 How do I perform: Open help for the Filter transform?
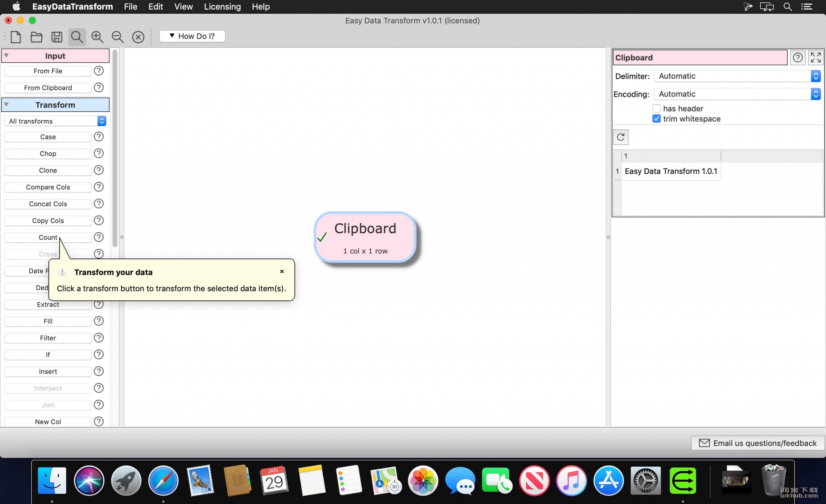(98, 338)
